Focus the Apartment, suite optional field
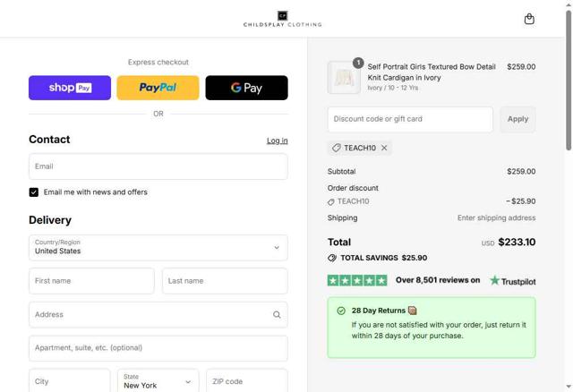Image resolution: width=573 pixels, height=392 pixels. click(x=158, y=348)
